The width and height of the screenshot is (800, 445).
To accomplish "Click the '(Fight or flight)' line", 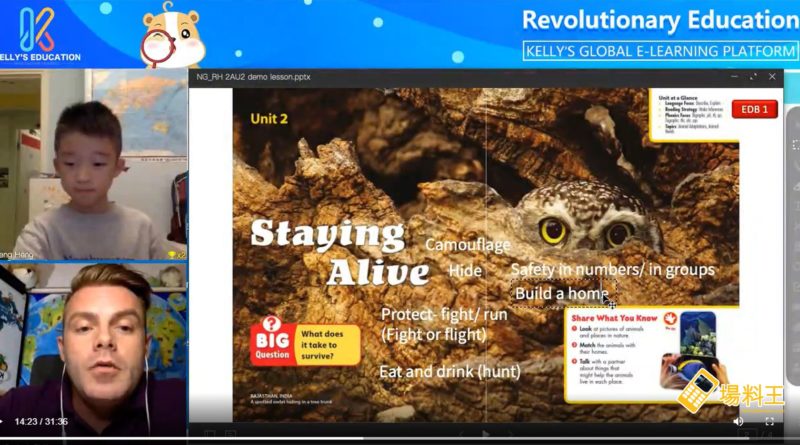I will (x=433, y=335).
